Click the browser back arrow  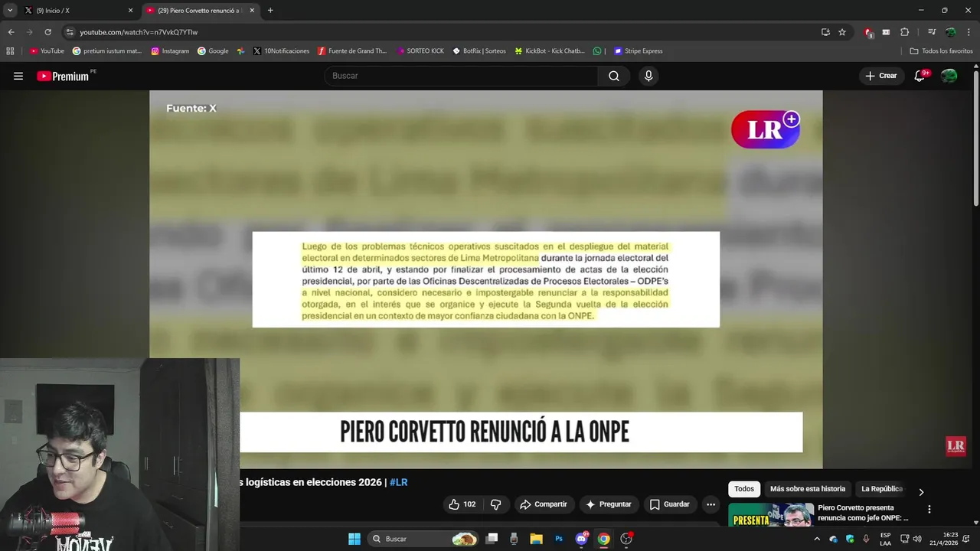coord(11,32)
